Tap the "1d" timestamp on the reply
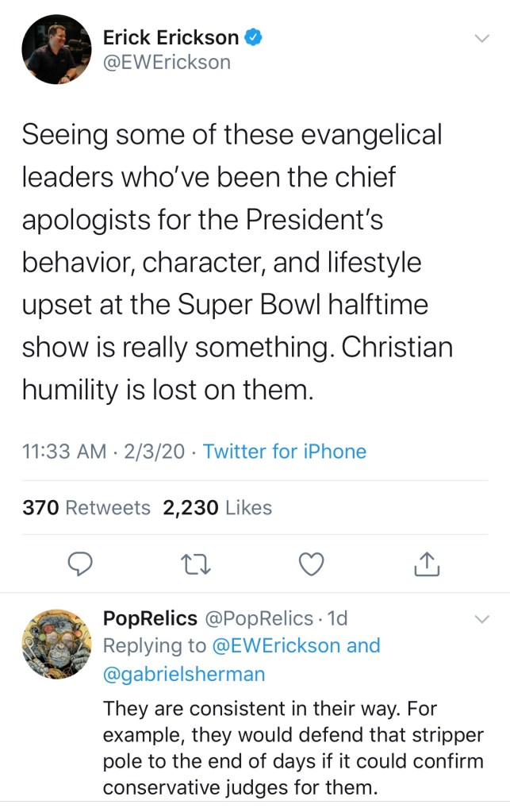This screenshot has width=510, height=812. [338, 618]
